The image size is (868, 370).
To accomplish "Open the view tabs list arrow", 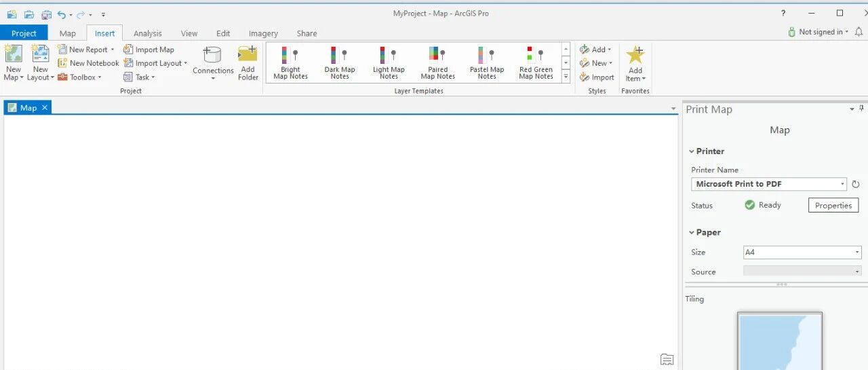I will 673,109.
